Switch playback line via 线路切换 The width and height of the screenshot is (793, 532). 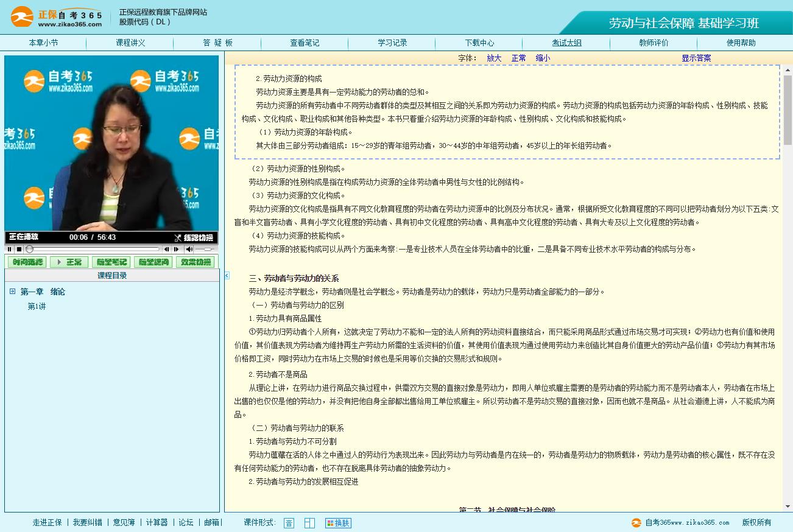[x=194, y=237]
